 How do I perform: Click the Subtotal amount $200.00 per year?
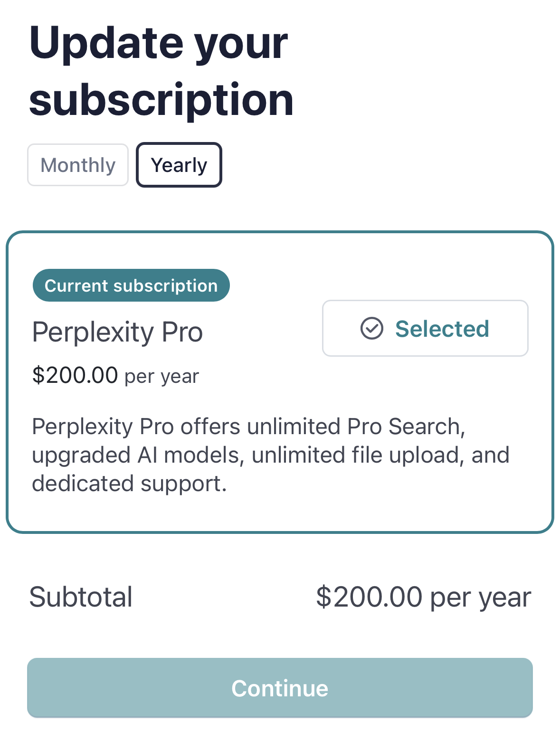click(x=423, y=597)
